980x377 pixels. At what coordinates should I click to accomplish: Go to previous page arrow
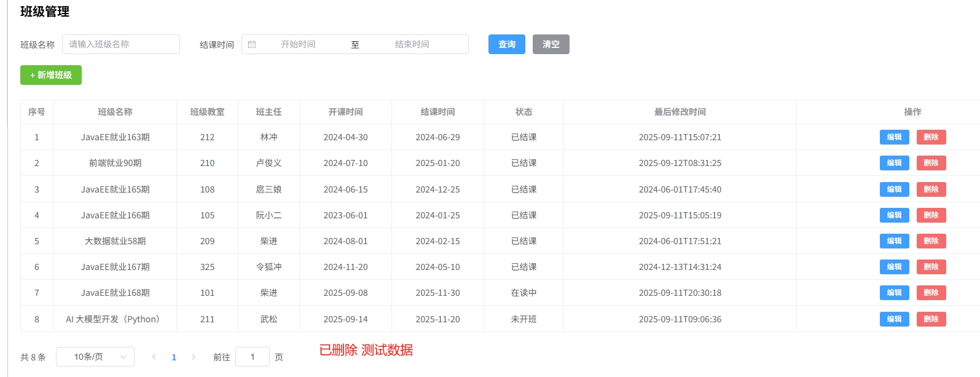point(154,357)
